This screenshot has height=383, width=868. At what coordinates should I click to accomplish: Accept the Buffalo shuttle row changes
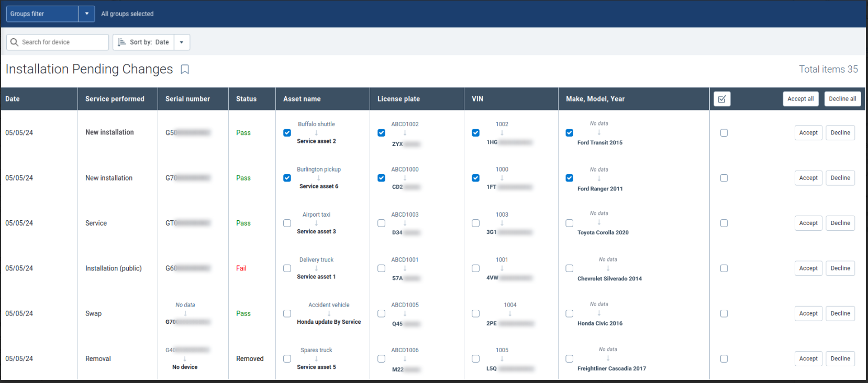808,133
